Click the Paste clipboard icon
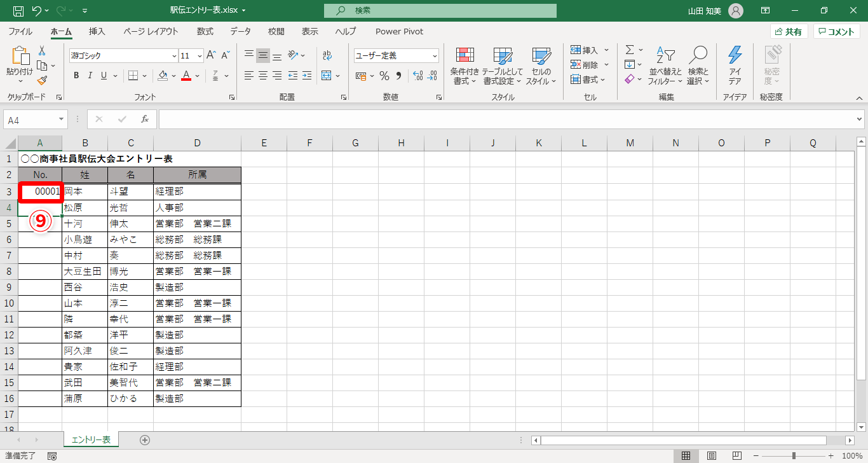The height and width of the screenshot is (463, 868). [20, 56]
